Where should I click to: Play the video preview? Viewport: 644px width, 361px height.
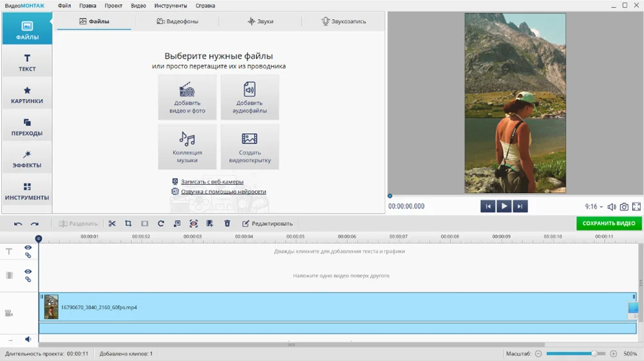(504, 207)
